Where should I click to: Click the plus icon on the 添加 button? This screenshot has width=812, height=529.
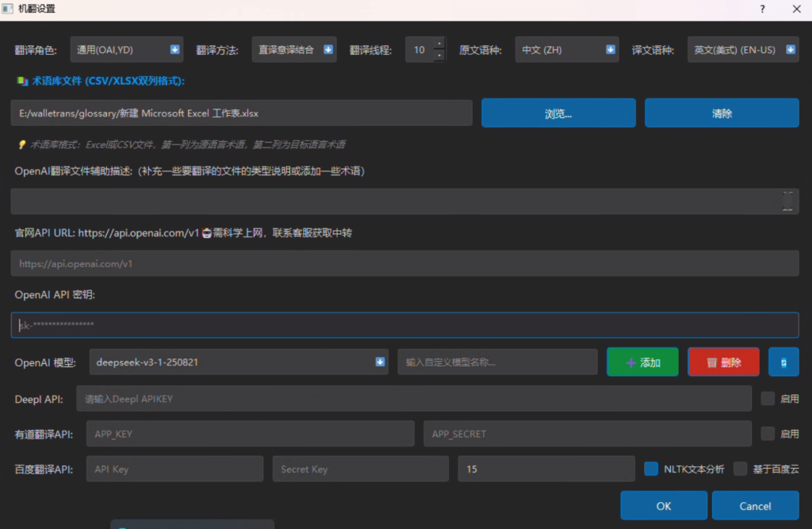[630, 362]
